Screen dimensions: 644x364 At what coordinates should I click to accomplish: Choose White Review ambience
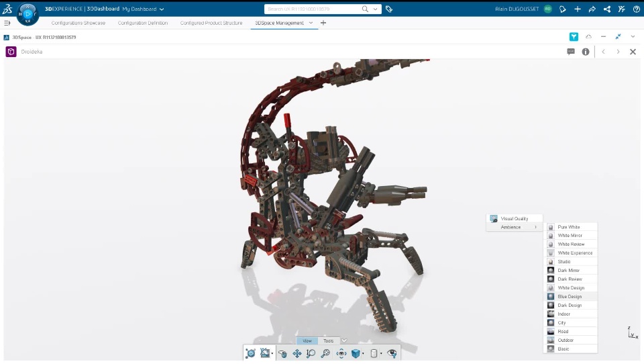[x=571, y=244]
